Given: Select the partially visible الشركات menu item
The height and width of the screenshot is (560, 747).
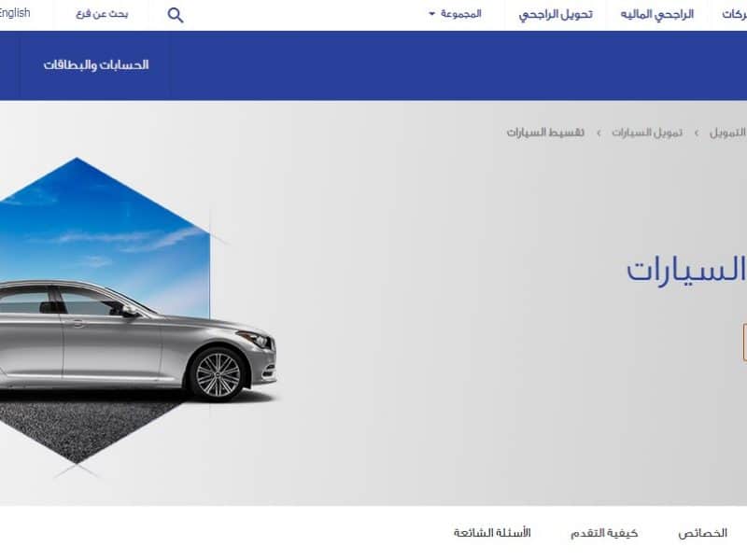Looking at the screenshot, I should click(x=735, y=14).
